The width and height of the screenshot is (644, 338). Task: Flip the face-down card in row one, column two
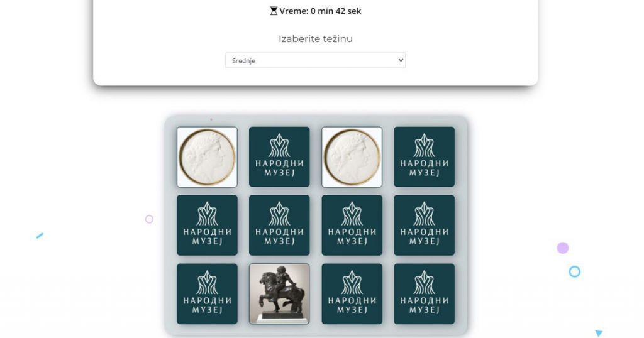click(x=279, y=156)
